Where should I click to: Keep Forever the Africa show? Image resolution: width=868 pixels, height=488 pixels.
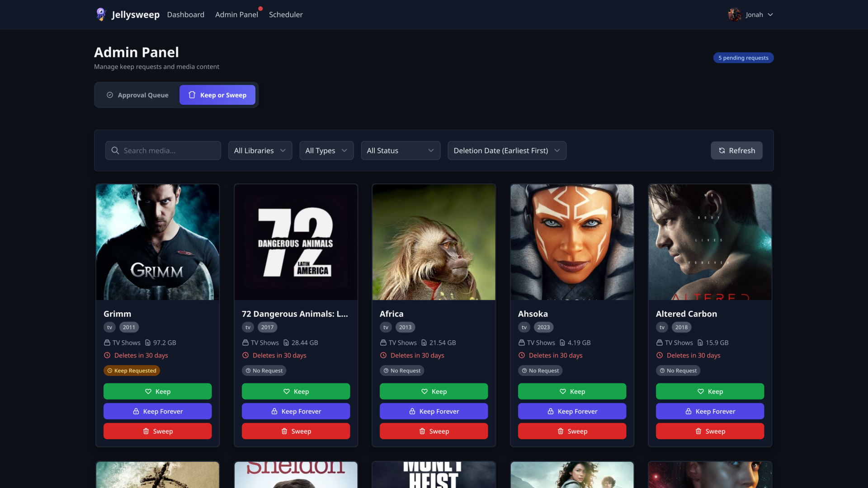point(434,411)
